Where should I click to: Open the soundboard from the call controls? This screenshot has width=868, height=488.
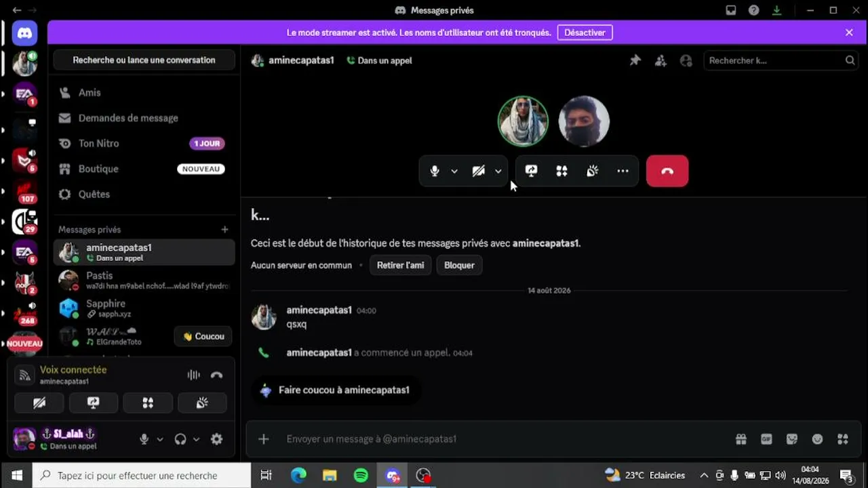pos(592,171)
